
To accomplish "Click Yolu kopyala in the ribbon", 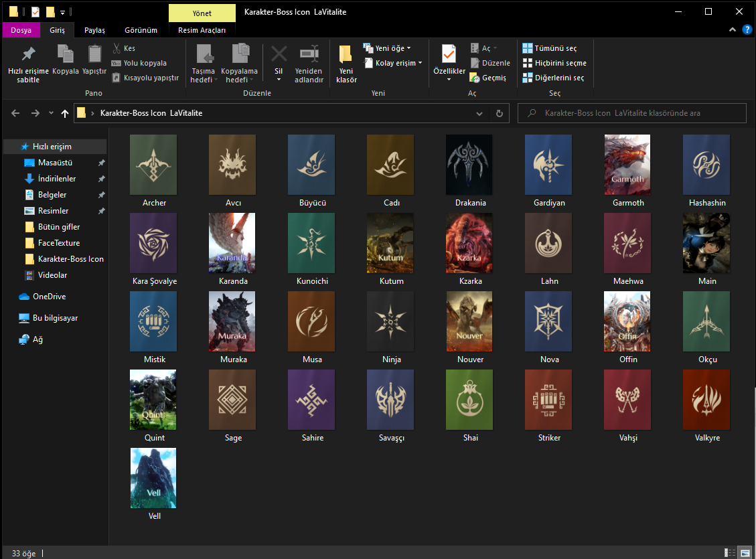I will (x=139, y=63).
